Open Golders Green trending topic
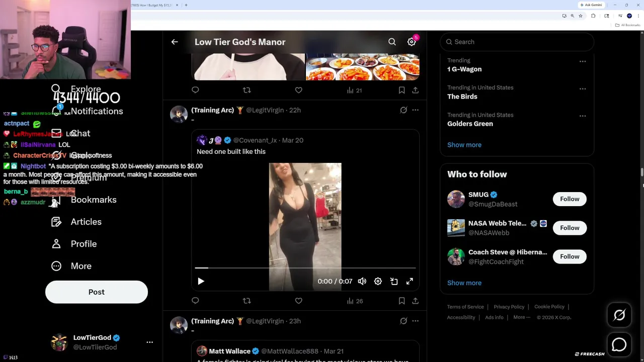Screen dimensions: 644x362 (470, 124)
